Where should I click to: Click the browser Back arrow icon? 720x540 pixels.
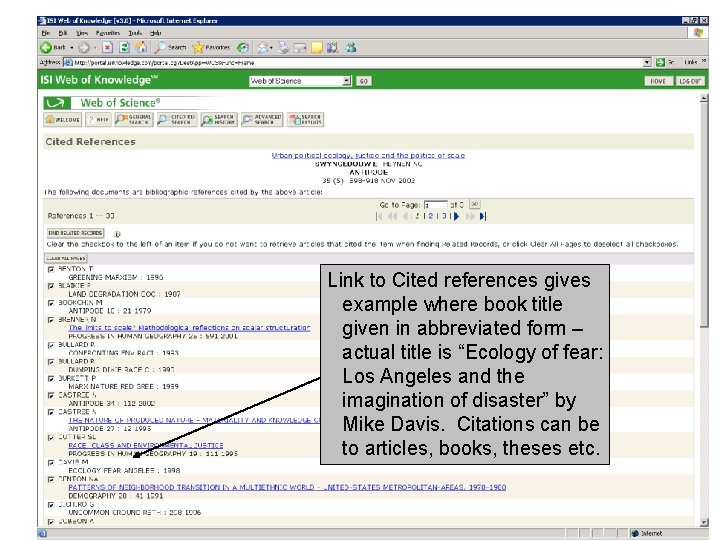(x=46, y=47)
